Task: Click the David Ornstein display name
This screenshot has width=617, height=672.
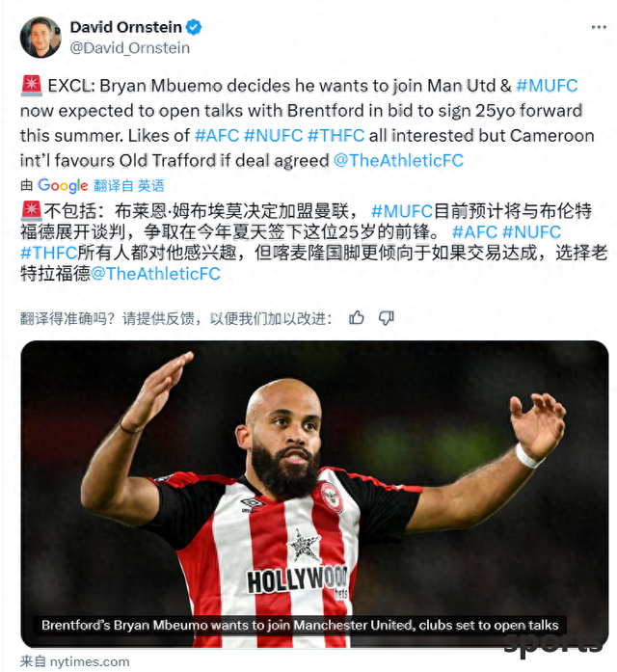Action: pos(126,27)
